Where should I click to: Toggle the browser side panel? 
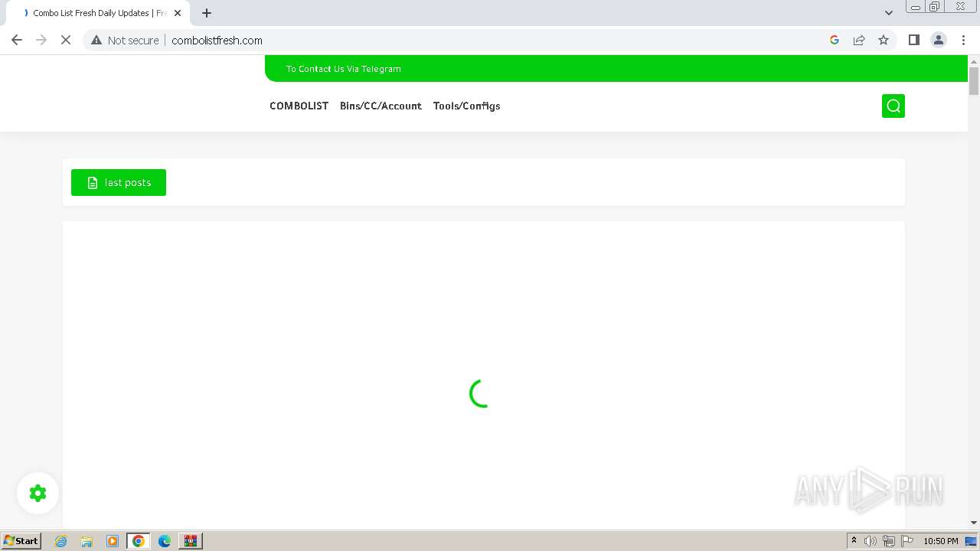(913, 40)
